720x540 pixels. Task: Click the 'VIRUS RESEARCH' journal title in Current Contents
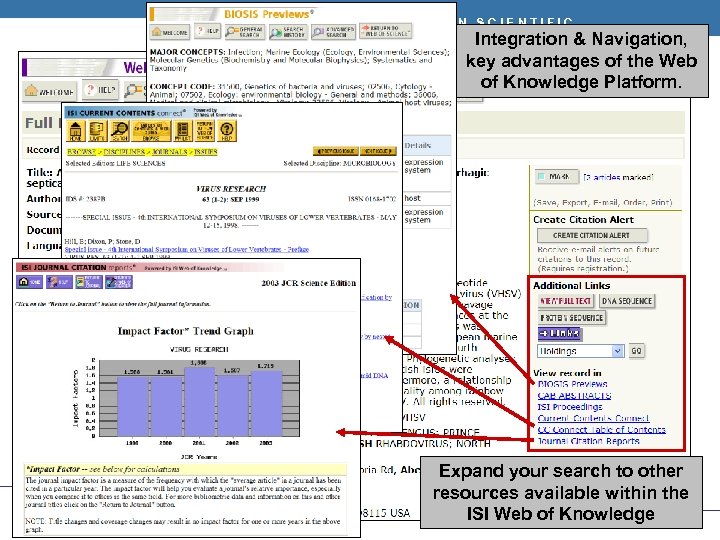pos(231,189)
